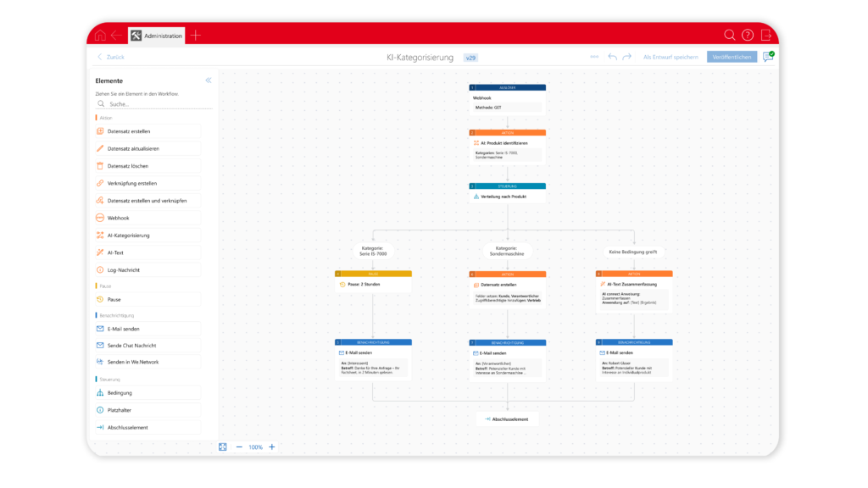Screen dimensions: 868x488
Task: Click the undo arrow in the workflow toolbar
Action: tap(612, 57)
